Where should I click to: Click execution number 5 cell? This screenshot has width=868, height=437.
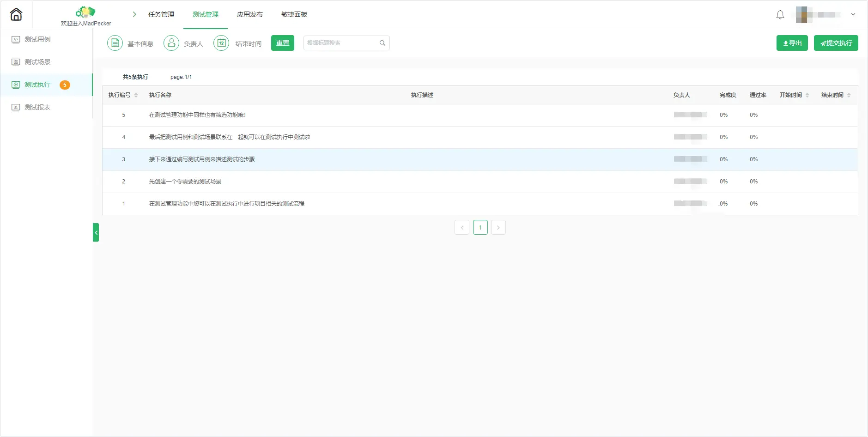tap(123, 115)
